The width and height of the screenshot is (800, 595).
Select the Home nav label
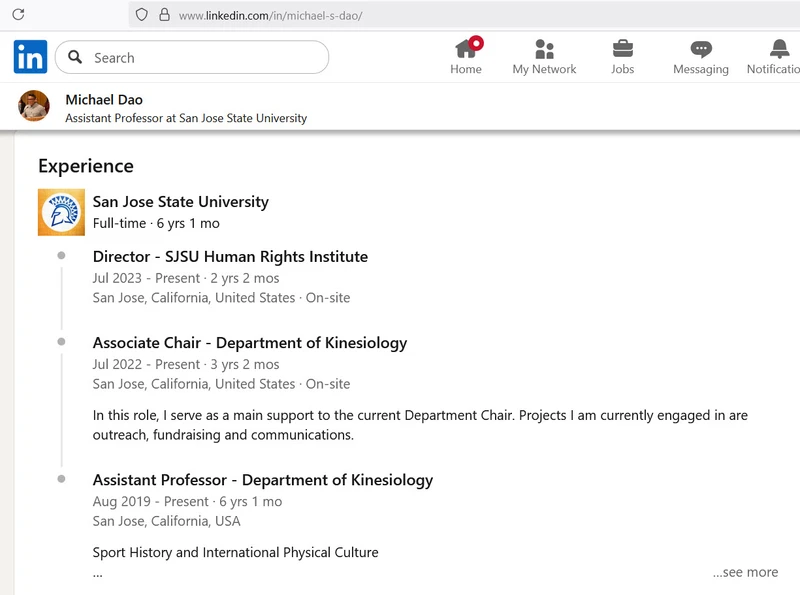[x=466, y=69]
